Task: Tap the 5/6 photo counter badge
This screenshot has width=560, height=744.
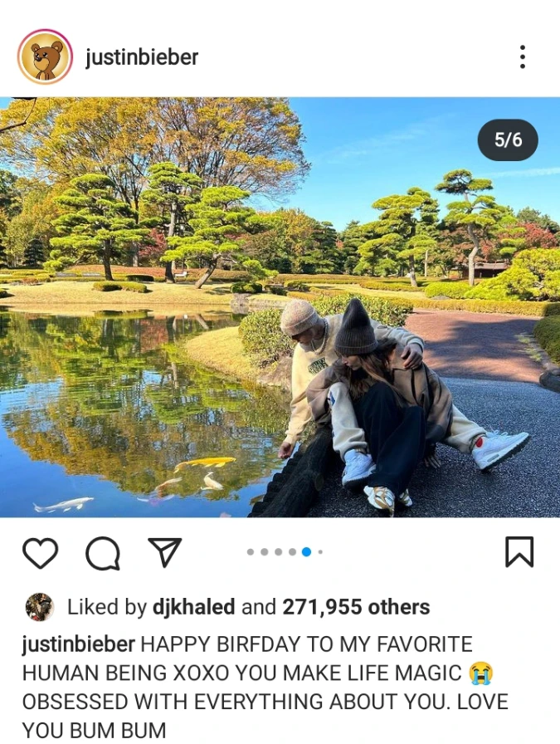Action: (508, 140)
